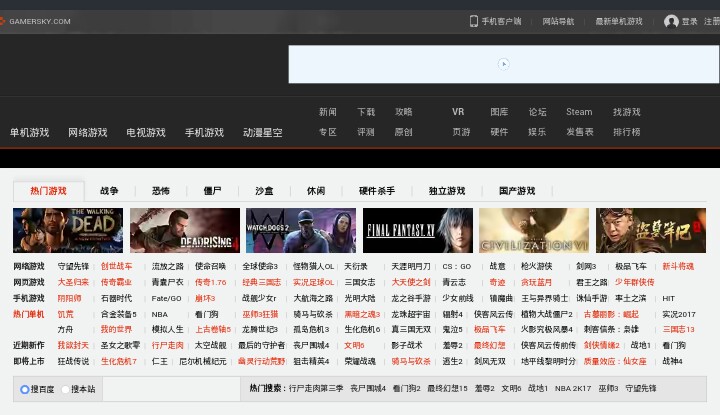Open the 生化危机7 game link

[x=119, y=361]
